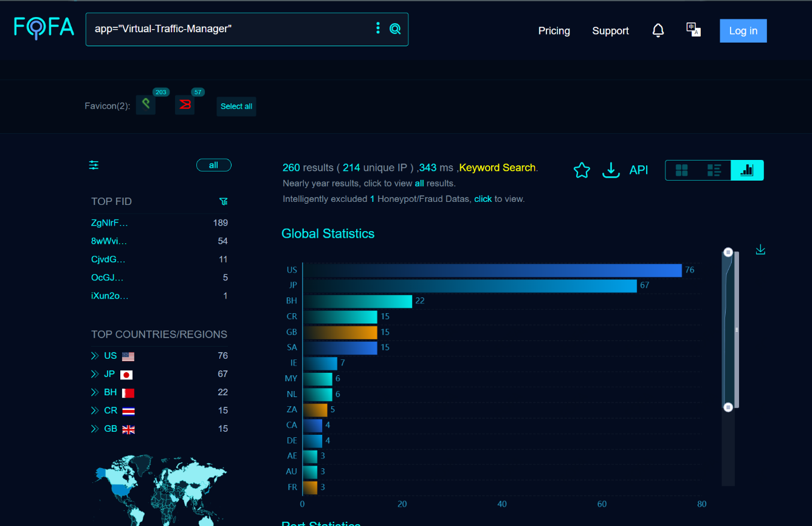Open the language translation switcher
The height and width of the screenshot is (526, 812).
693,30
